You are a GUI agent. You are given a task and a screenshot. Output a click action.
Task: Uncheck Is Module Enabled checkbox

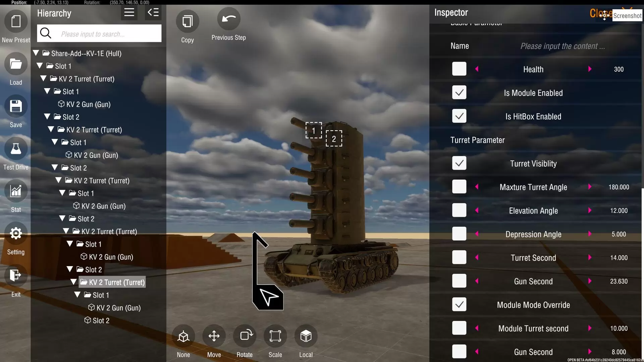459,93
